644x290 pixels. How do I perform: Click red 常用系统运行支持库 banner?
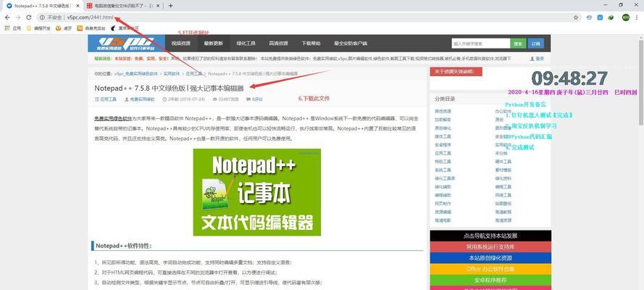pyautogui.click(x=490, y=247)
